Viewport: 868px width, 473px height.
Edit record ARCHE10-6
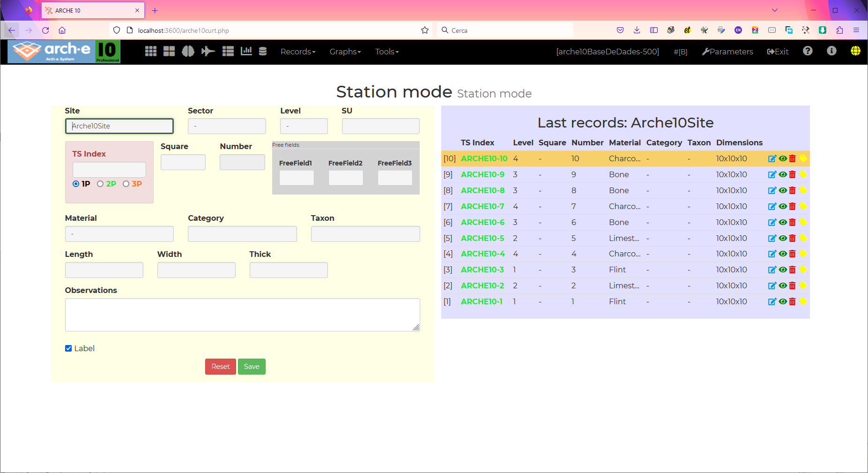(x=772, y=222)
